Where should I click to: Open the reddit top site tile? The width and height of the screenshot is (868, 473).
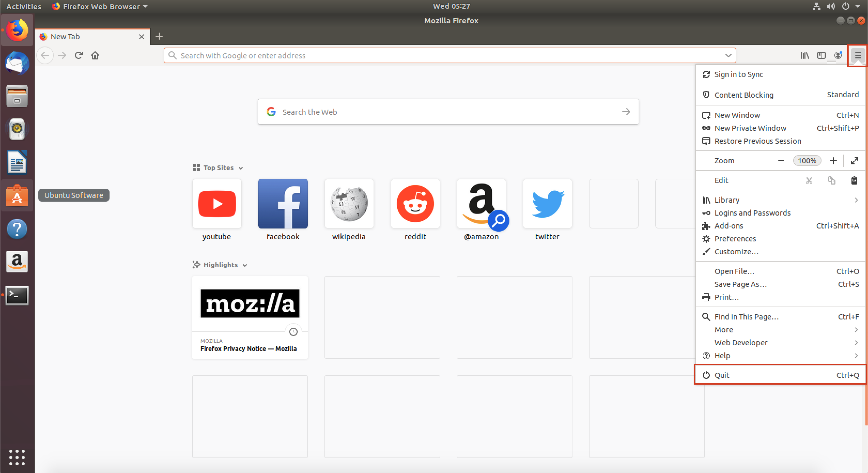[415, 204]
